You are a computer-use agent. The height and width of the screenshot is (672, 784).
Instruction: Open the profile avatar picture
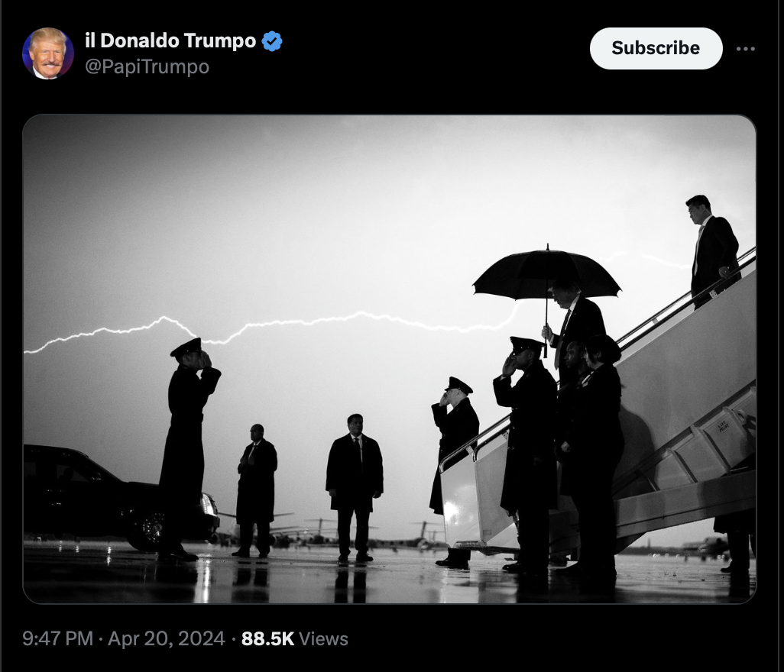48,53
